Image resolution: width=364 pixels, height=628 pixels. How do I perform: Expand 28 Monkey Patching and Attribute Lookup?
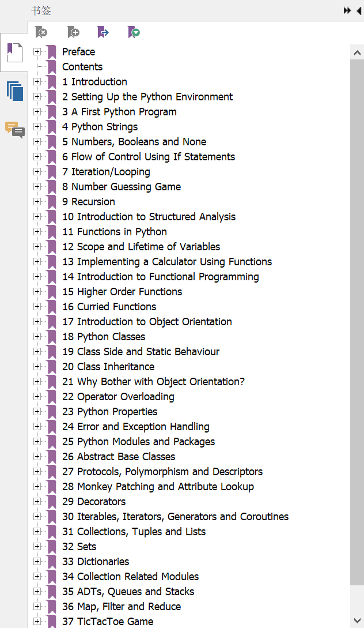(37, 486)
